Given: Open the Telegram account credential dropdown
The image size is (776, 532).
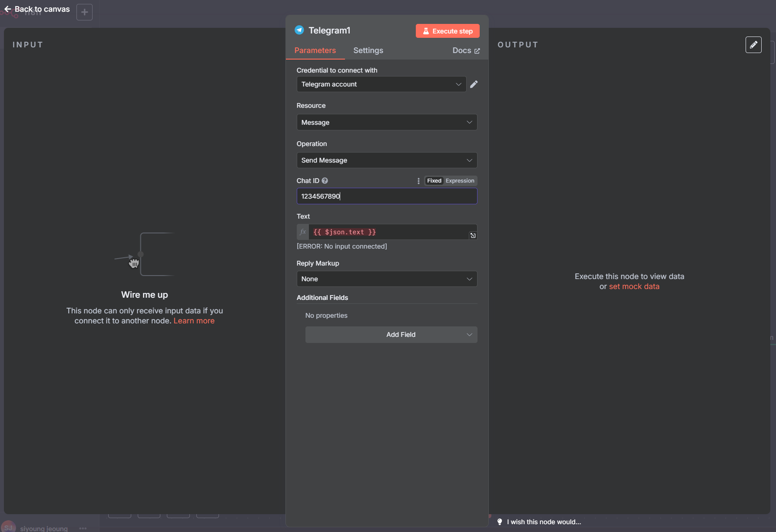Looking at the screenshot, I should [x=381, y=84].
